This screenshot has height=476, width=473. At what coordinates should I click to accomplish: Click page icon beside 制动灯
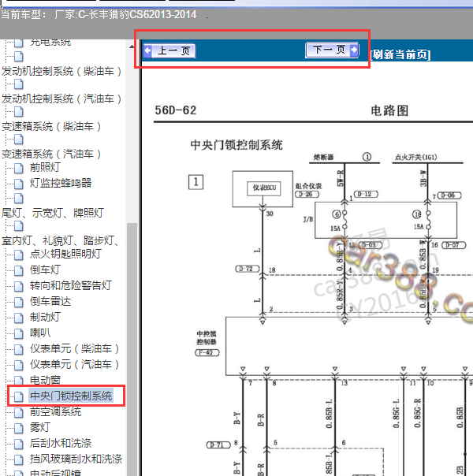coord(18,318)
